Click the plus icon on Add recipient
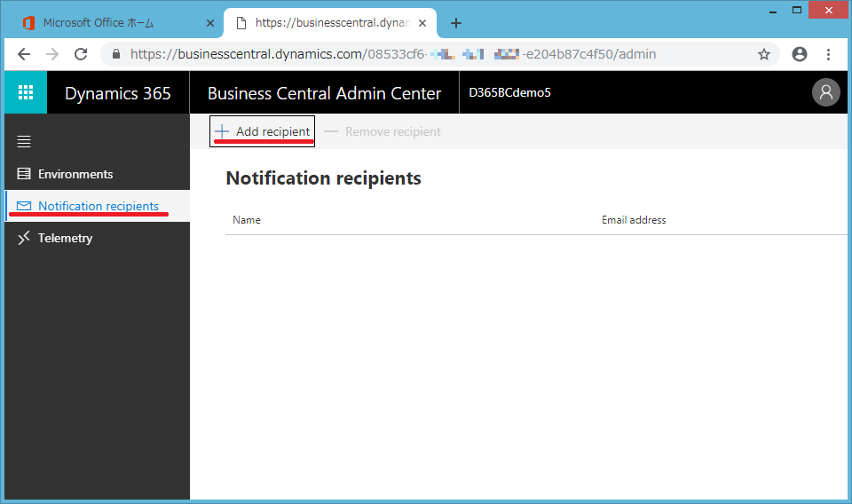Screen dimensions: 852x504 [222, 131]
